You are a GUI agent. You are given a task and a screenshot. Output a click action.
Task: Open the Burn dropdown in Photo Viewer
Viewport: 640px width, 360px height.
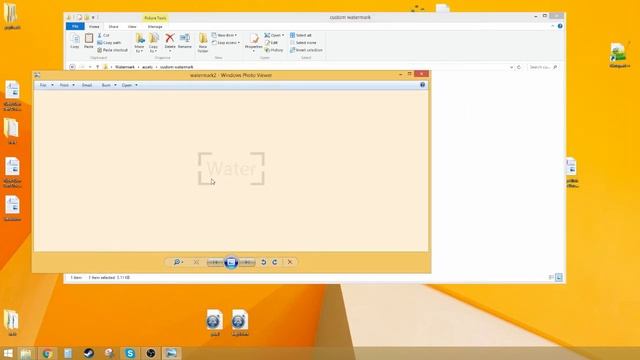(x=109, y=85)
